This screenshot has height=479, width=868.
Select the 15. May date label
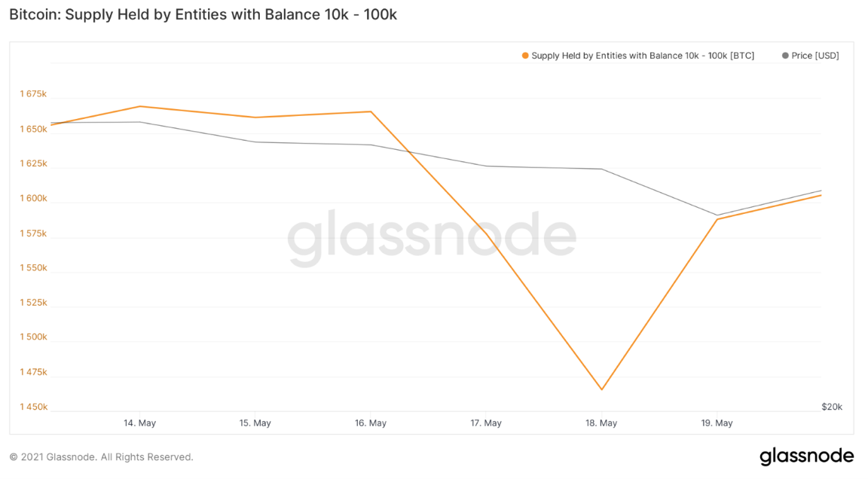coord(255,423)
